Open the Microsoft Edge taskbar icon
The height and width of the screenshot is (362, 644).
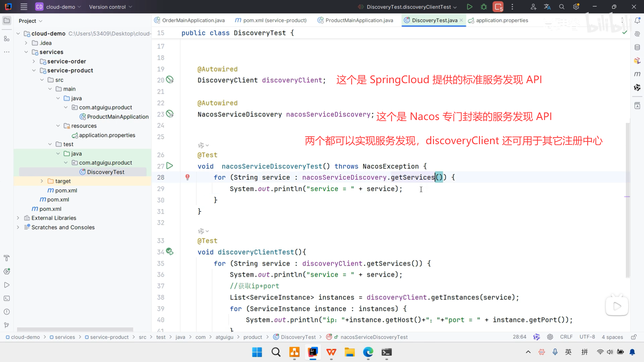[368, 352]
